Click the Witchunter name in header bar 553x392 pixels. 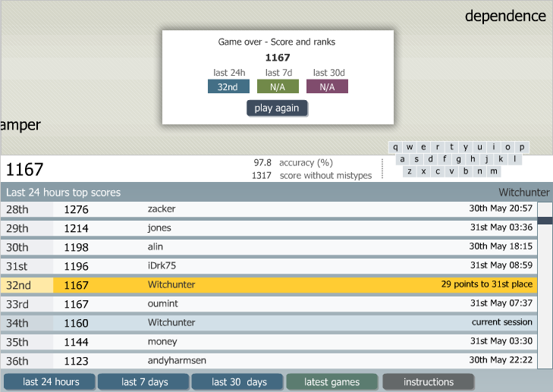point(523,193)
